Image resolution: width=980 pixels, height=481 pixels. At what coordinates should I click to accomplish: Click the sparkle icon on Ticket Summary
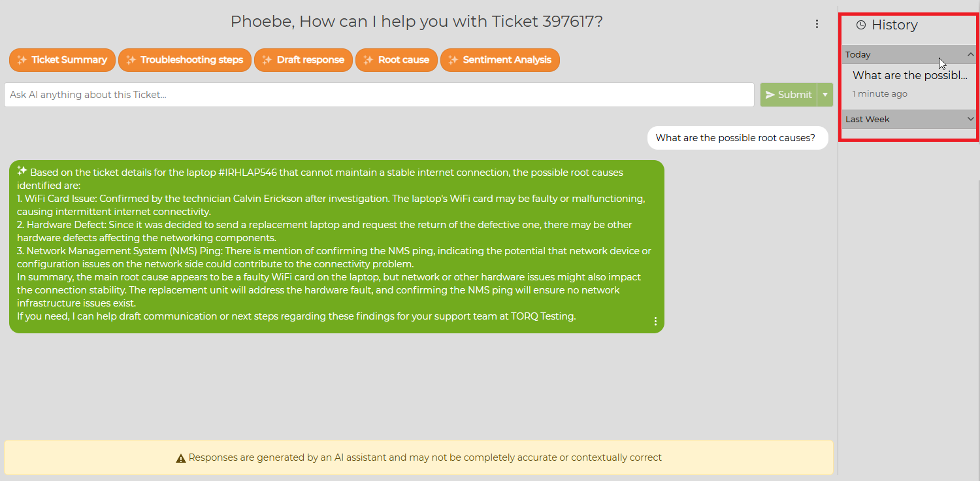pyautogui.click(x=22, y=60)
